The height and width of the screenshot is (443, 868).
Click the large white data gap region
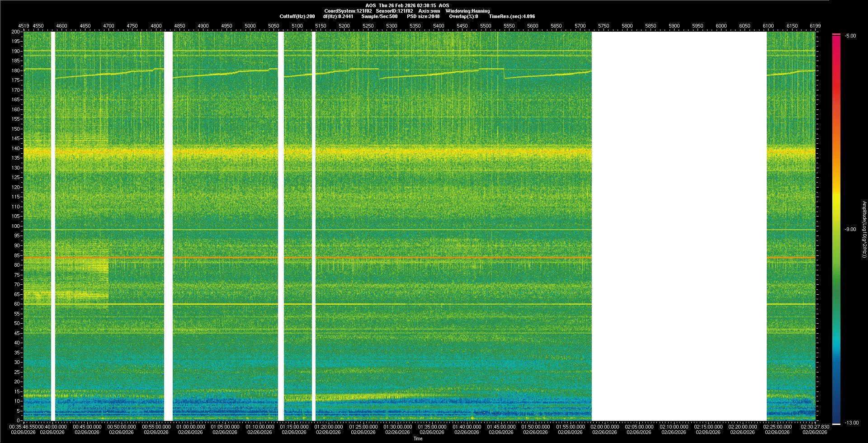[679, 226]
